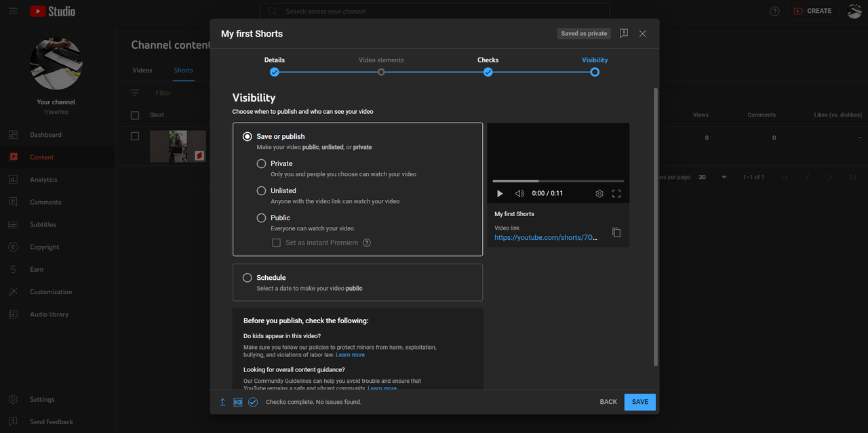Select the Public visibility option
Screen dimensions: 868x433
pyautogui.click(x=261, y=218)
